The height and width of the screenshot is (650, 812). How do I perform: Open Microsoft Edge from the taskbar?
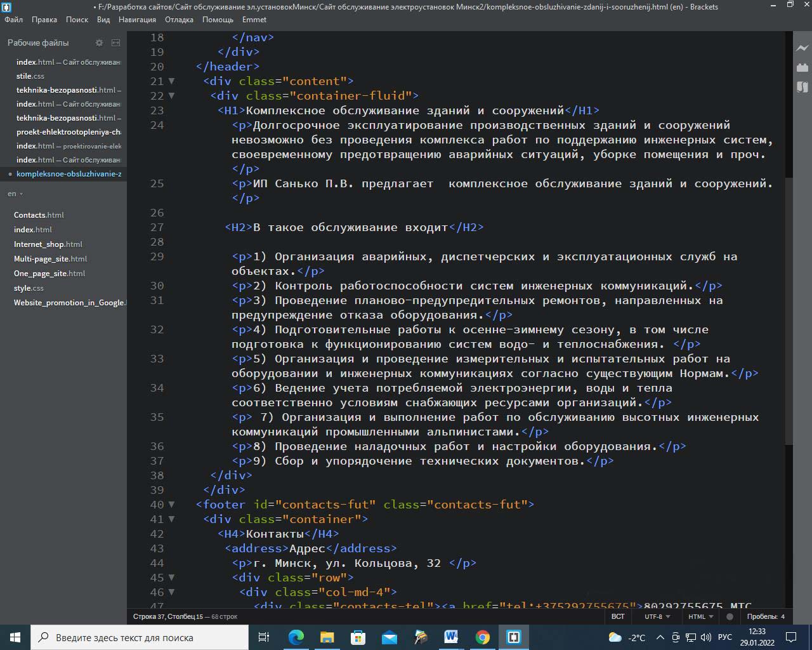coord(296,637)
